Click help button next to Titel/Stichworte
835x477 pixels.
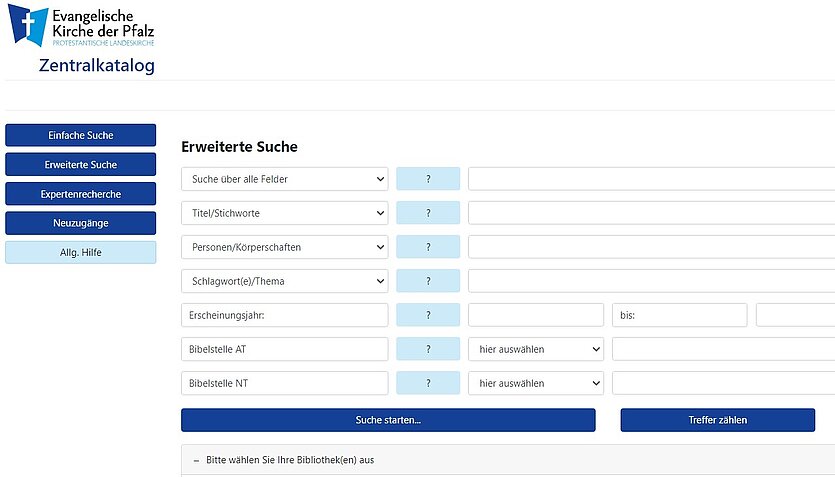pos(428,213)
